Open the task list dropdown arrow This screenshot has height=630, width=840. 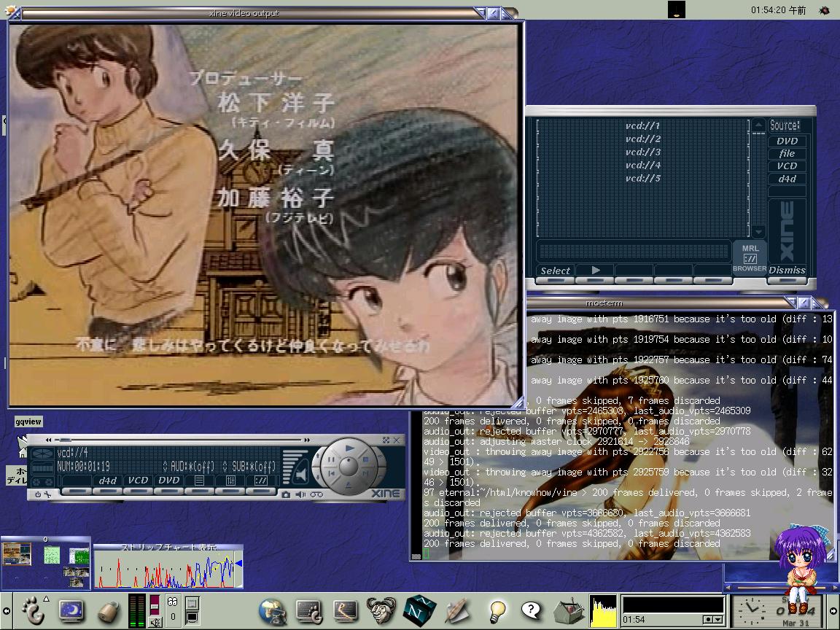[717, 619]
